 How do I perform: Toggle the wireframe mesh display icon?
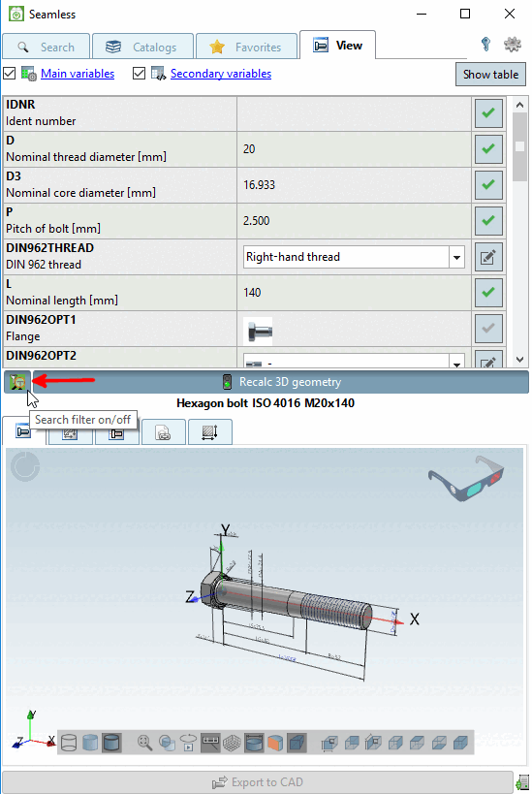click(x=232, y=743)
